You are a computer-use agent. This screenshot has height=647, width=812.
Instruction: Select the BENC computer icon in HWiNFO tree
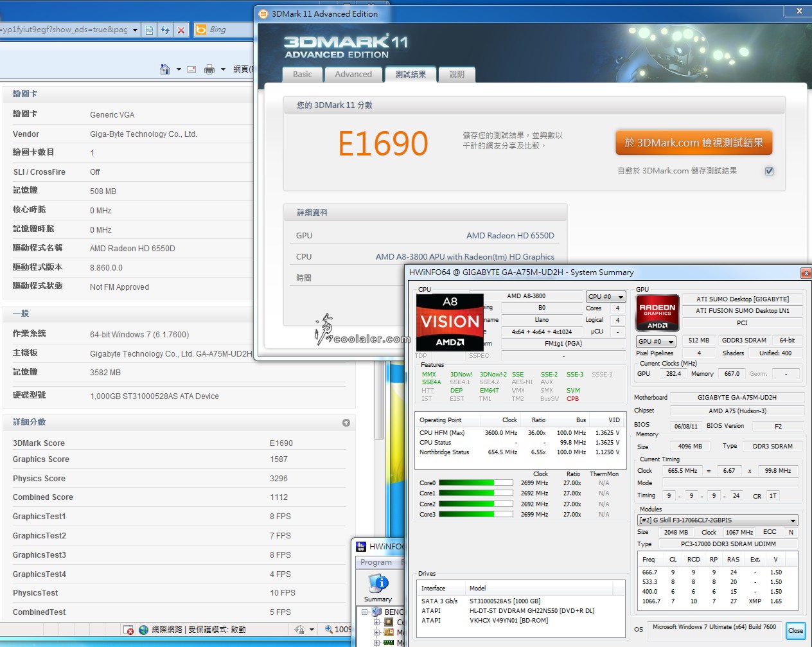[x=376, y=612]
